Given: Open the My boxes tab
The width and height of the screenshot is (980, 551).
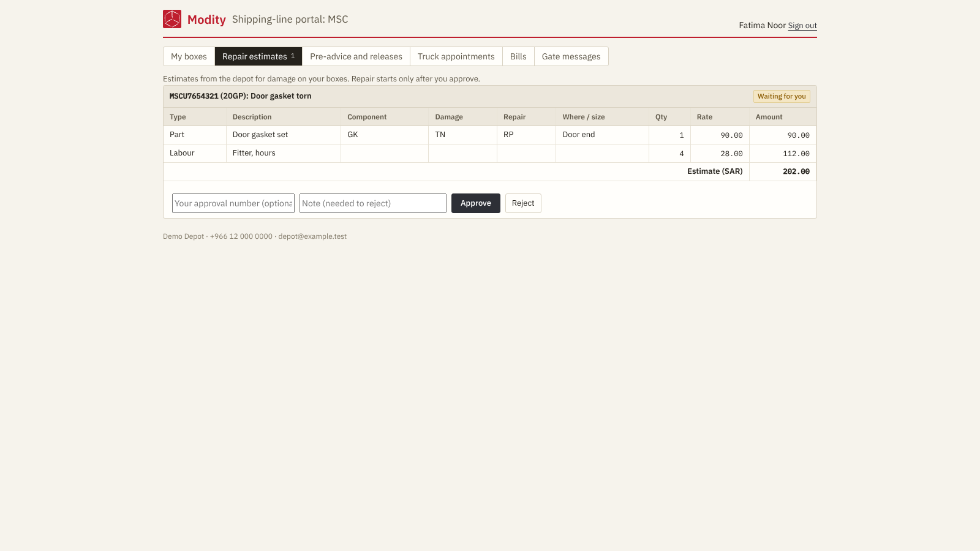Looking at the screenshot, I should [x=189, y=56].
